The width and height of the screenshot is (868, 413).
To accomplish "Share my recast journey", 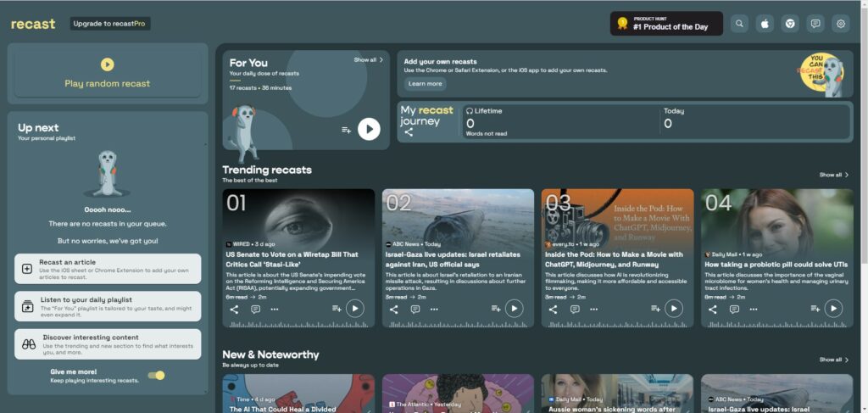I will [409, 132].
